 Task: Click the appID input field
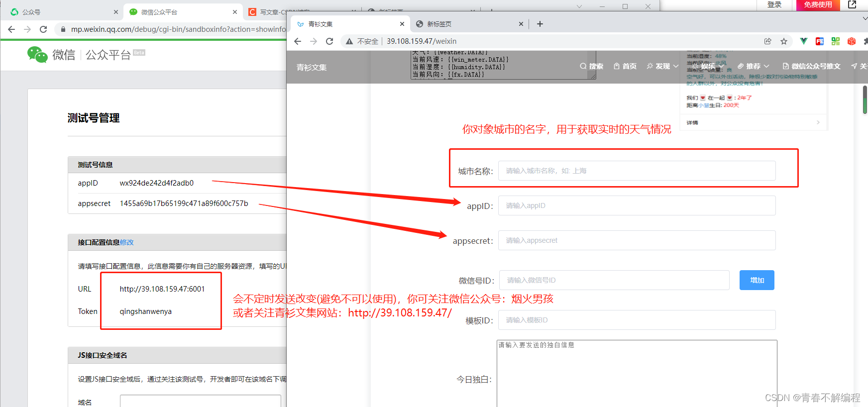(x=637, y=205)
